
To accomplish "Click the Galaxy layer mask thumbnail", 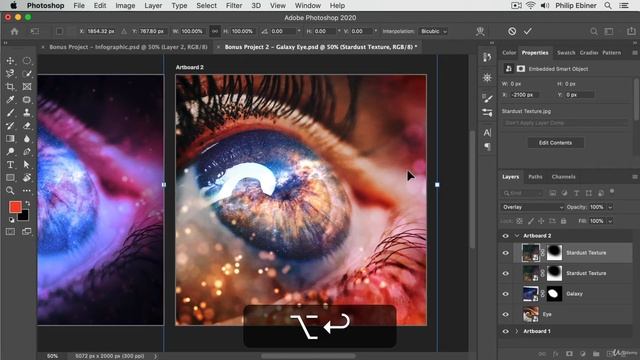I will click(x=554, y=294).
